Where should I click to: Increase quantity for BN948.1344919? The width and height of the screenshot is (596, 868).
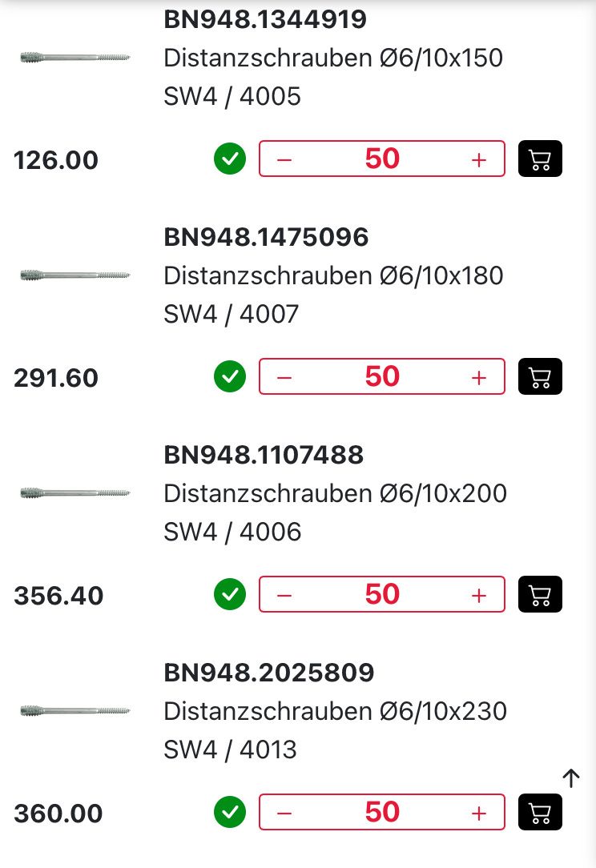pyautogui.click(x=479, y=159)
